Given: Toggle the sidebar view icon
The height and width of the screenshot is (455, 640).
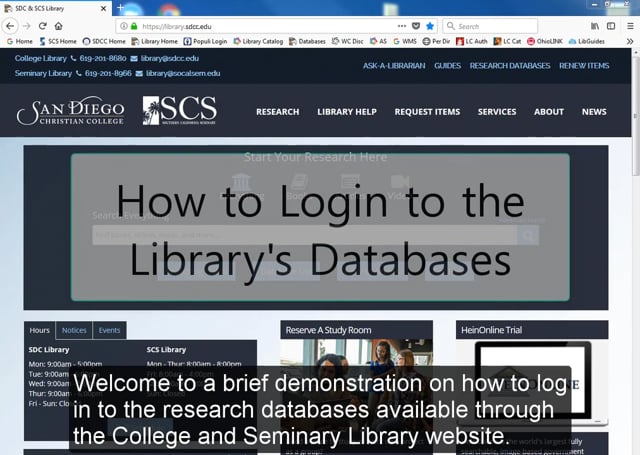Looking at the screenshot, I should tap(611, 26).
